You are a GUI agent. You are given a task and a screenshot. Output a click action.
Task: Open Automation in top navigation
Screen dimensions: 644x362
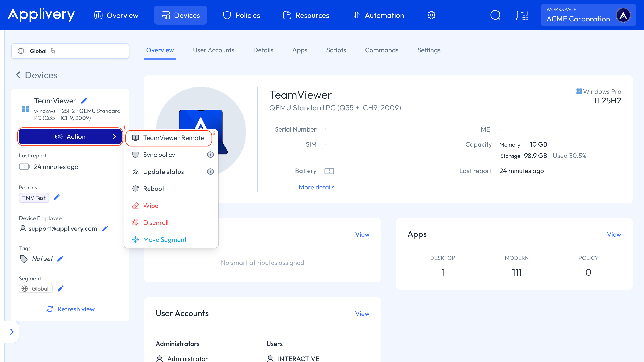point(379,15)
